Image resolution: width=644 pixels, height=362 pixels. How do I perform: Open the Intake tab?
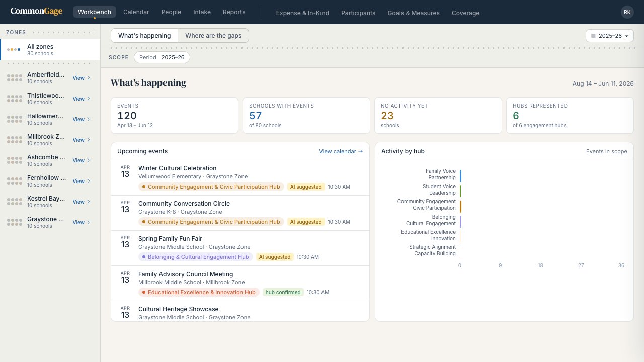pos(202,12)
